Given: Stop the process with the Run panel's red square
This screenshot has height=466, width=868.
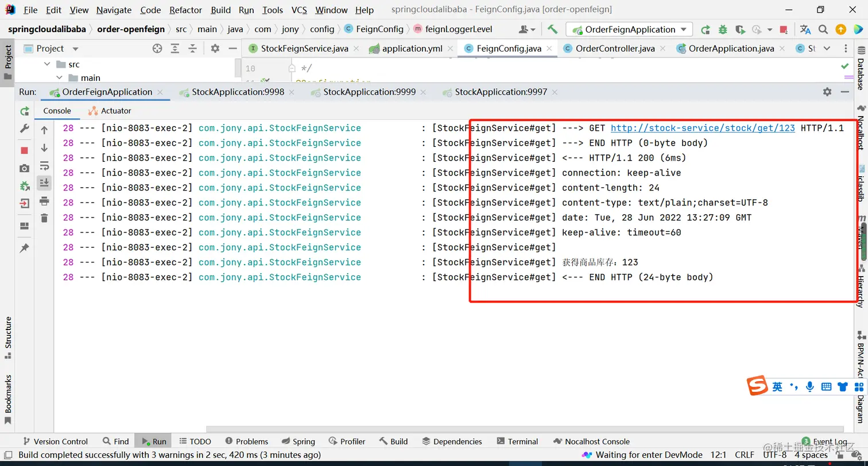Looking at the screenshot, I should [24, 150].
